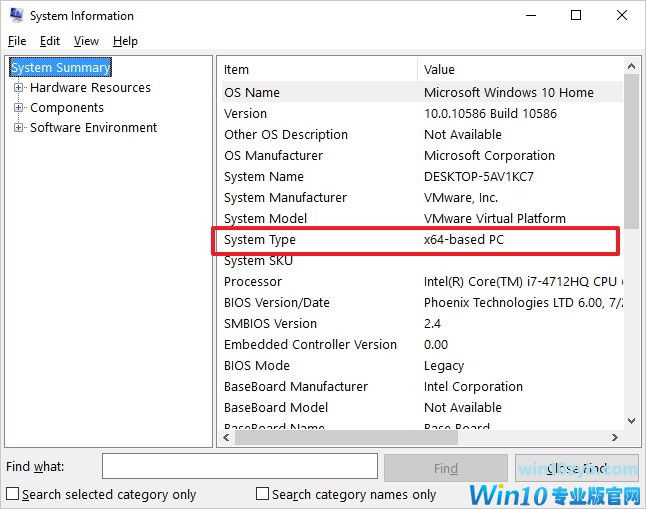Open the File menu
This screenshot has height=509, width=646.
click(x=17, y=41)
